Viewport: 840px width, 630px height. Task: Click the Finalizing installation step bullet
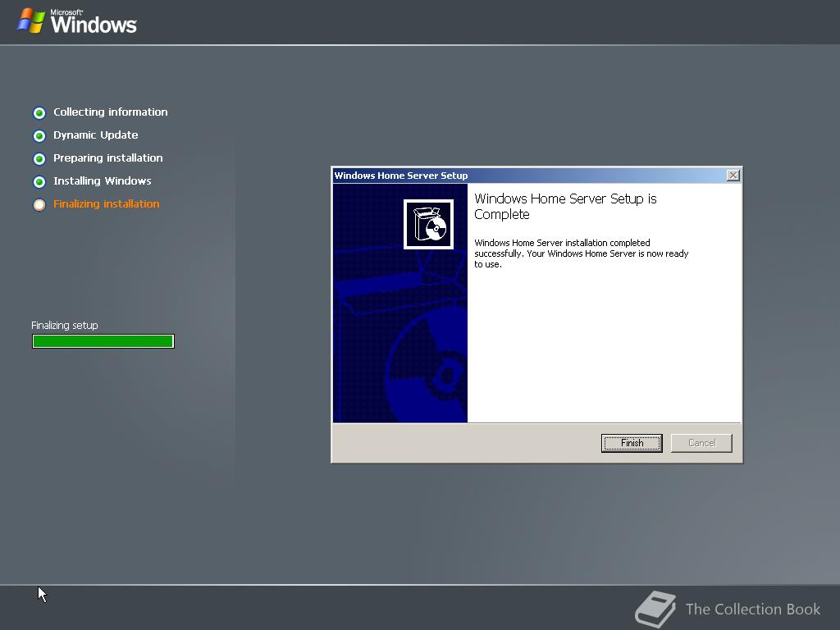point(39,205)
